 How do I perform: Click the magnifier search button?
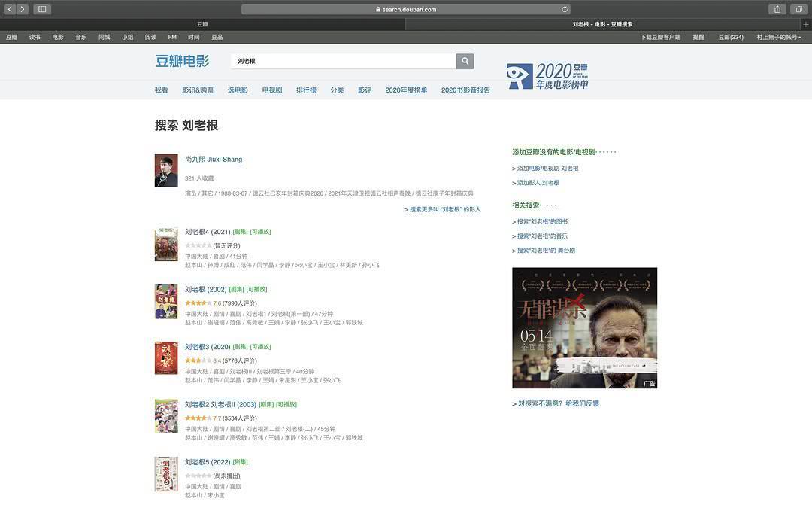click(x=465, y=61)
